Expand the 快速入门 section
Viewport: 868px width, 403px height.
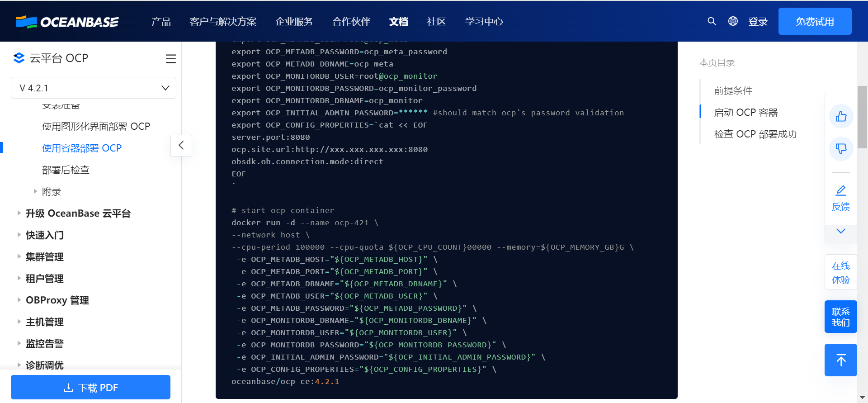19,235
